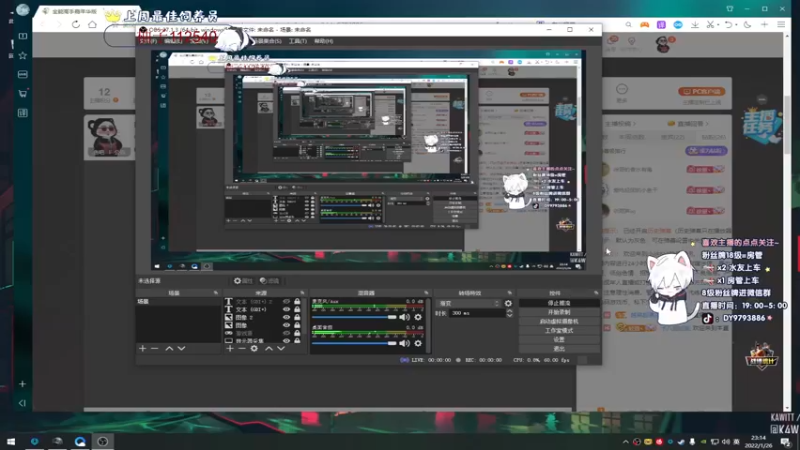Click the 开始录制 start recording button
800x450 pixels.
pos(559,312)
